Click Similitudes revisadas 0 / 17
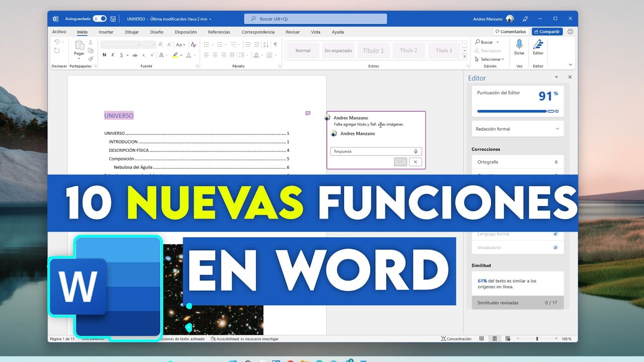This screenshot has height=362, width=644. coord(518,303)
